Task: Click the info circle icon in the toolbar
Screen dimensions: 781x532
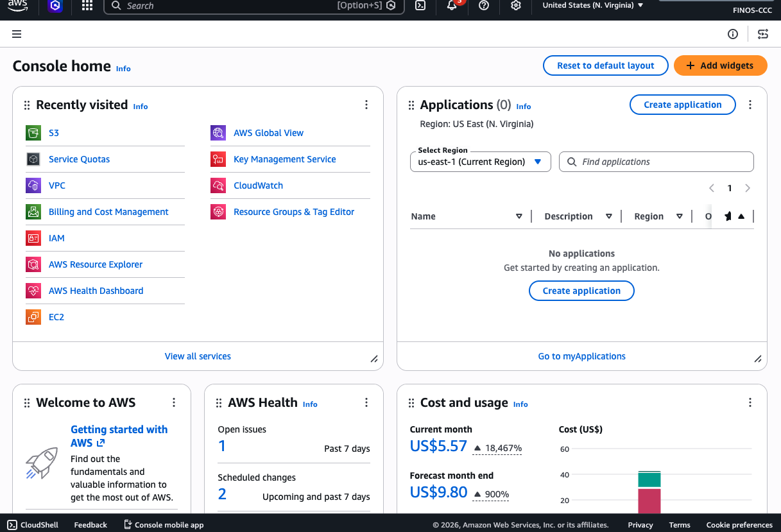Action: (733, 34)
